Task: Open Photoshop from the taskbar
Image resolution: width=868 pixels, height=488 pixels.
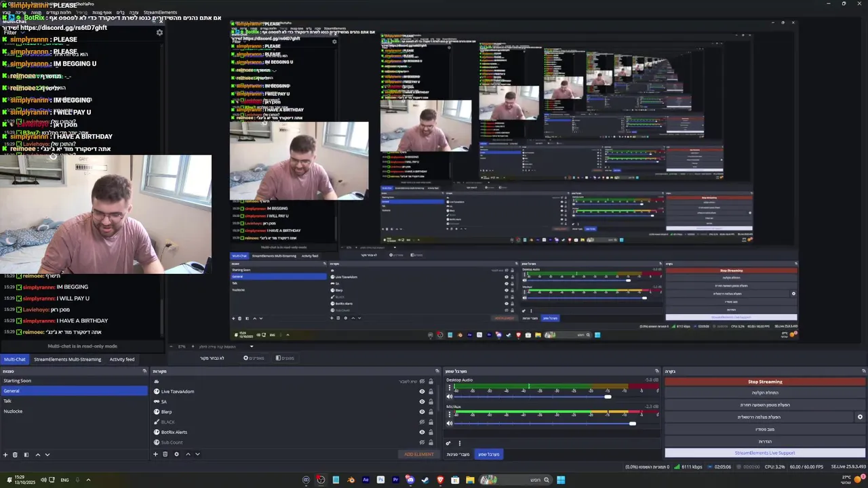Action: (x=380, y=480)
